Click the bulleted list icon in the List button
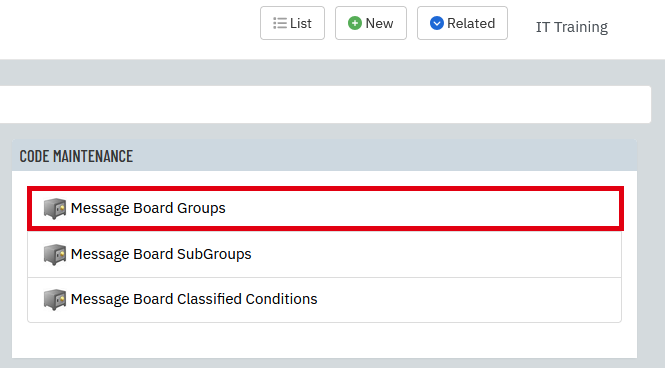The width and height of the screenshot is (665, 368). tap(279, 23)
